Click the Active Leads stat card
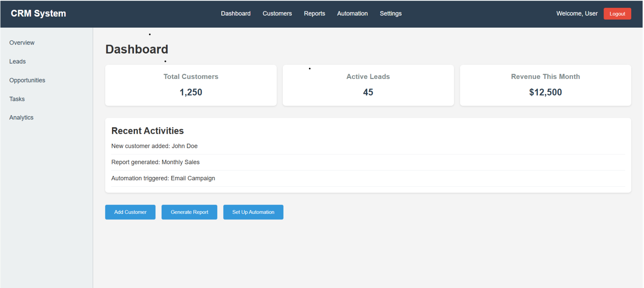The width and height of the screenshot is (644, 288). point(368,85)
